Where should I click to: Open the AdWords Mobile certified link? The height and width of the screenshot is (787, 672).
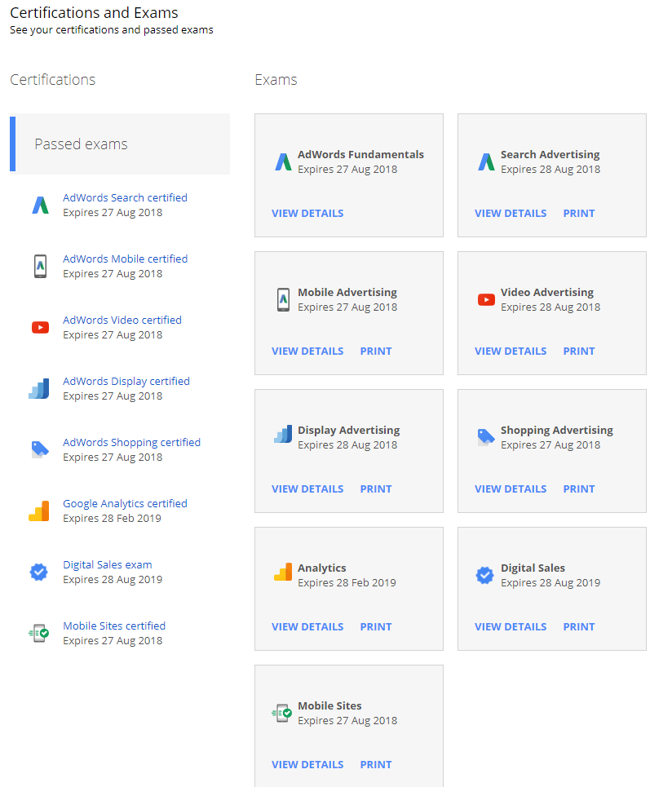[x=125, y=259]
